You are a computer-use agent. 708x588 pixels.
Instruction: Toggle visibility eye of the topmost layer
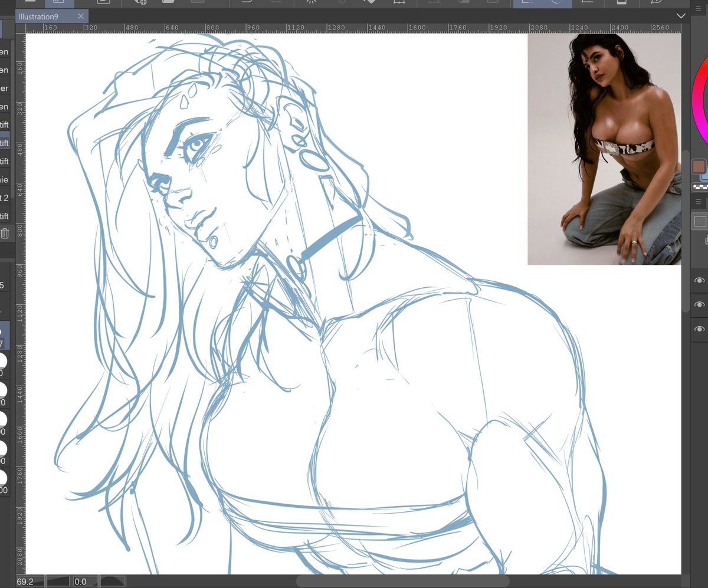pyautogui.click(x=700, y=281)
